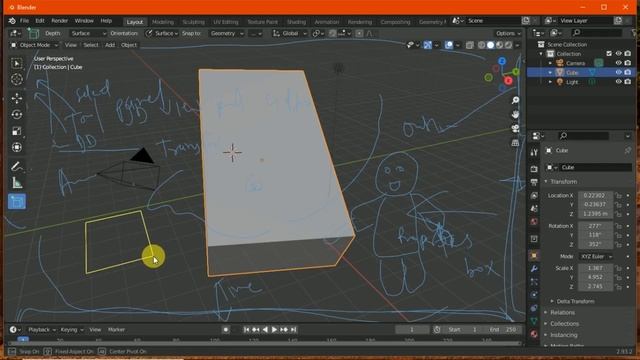640x360 pixels.
Task: Open the Tool properties tab icon
Action: tap(534, 152)
